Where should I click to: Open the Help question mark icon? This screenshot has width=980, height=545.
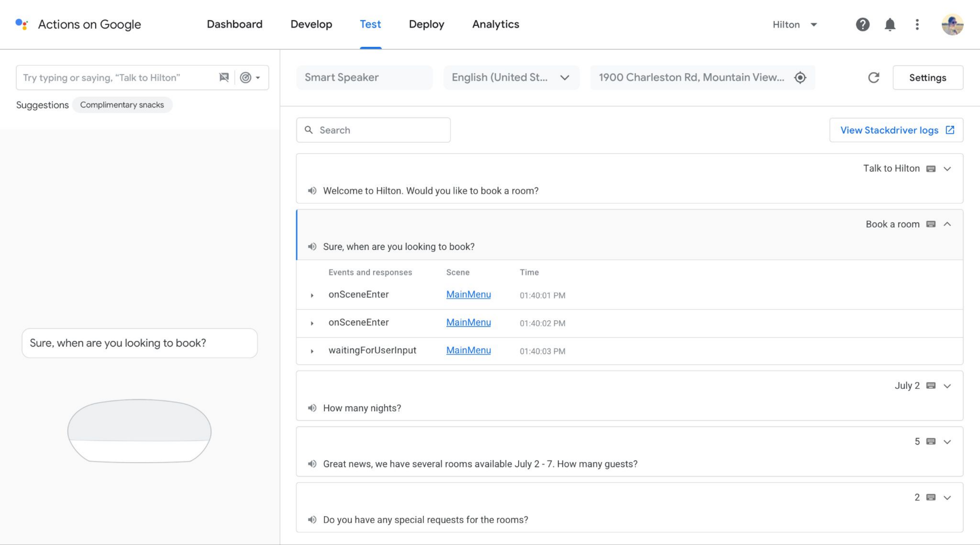[x=862, y=24]
